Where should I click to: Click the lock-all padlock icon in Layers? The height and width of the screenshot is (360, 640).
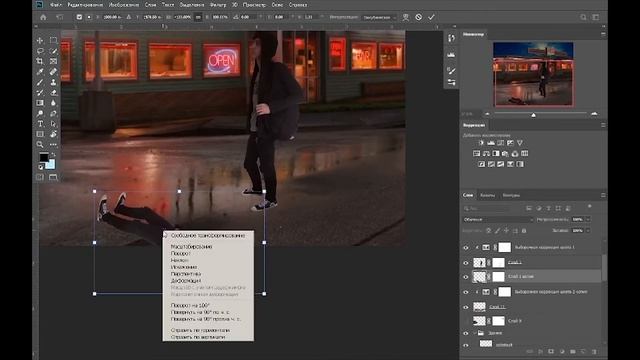(x=524, y=231)
